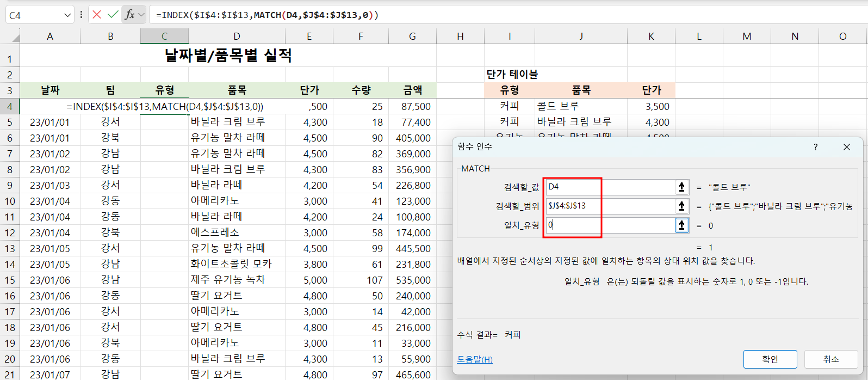Click the 검색할_값 input field

pos(610,187)
